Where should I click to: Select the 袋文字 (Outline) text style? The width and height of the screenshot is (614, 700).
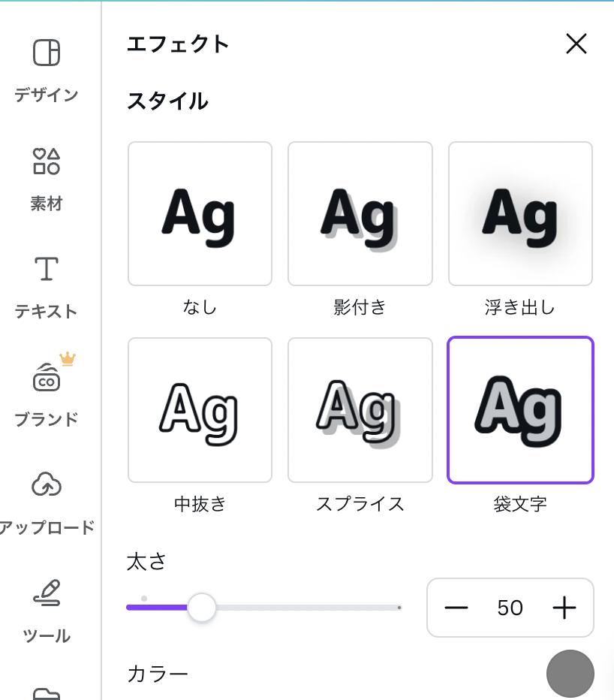(520, 410)
